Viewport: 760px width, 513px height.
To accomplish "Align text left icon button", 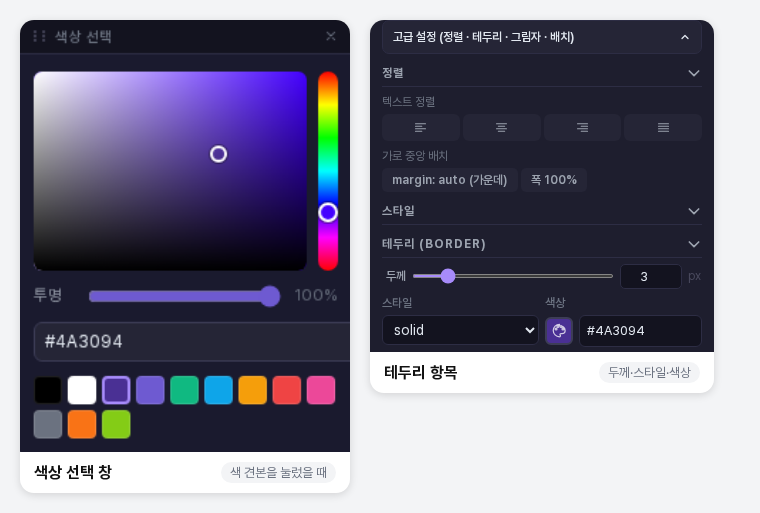I will 421,128.
